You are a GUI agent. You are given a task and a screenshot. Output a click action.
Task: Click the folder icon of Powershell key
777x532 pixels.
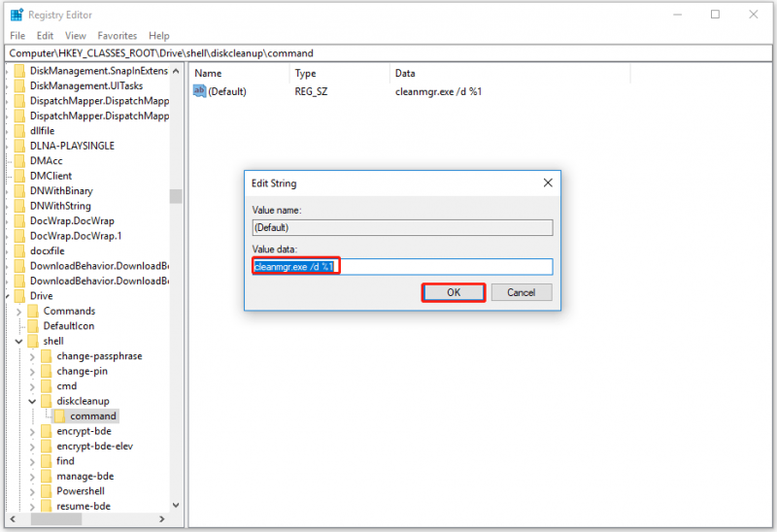tap(47, 491)
